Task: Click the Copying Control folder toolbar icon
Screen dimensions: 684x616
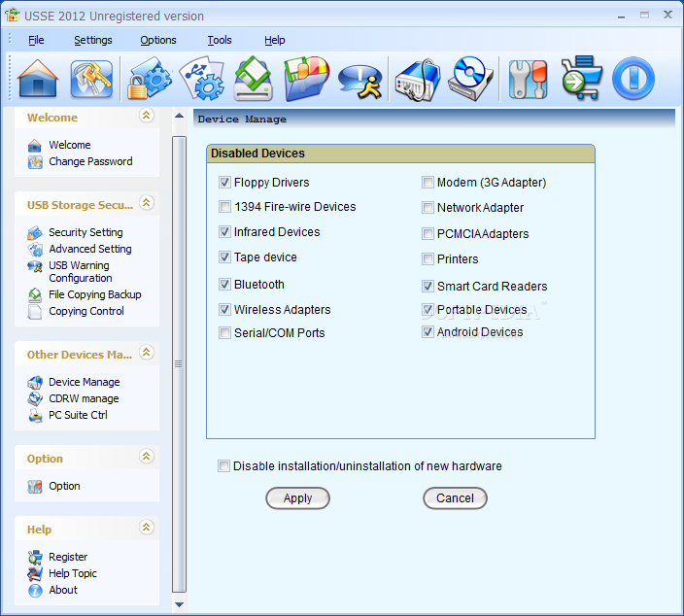Action: (x=306, y=79)
